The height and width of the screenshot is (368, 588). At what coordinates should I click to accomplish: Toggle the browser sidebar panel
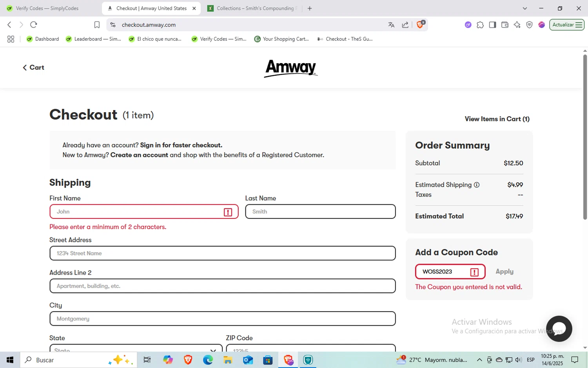click(492, 25)
